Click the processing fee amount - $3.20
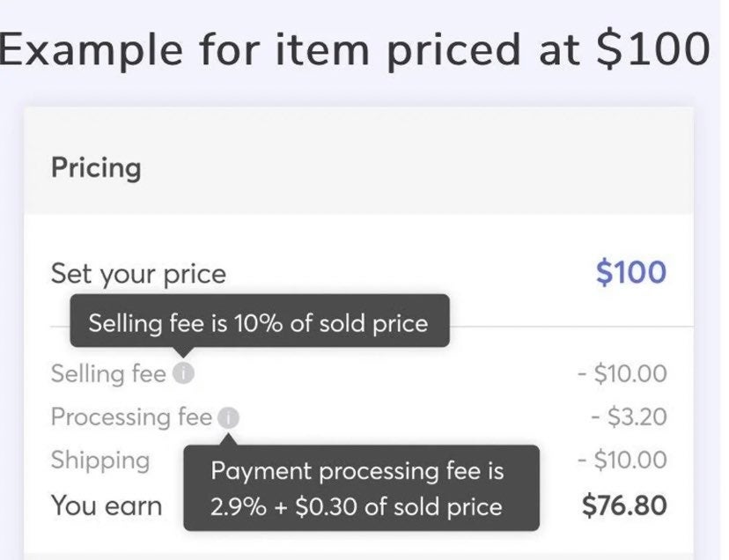 click(629, 416)
